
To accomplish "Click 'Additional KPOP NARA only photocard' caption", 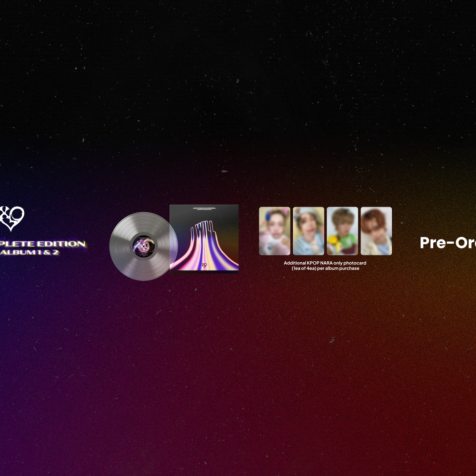I will coord(325,263).
